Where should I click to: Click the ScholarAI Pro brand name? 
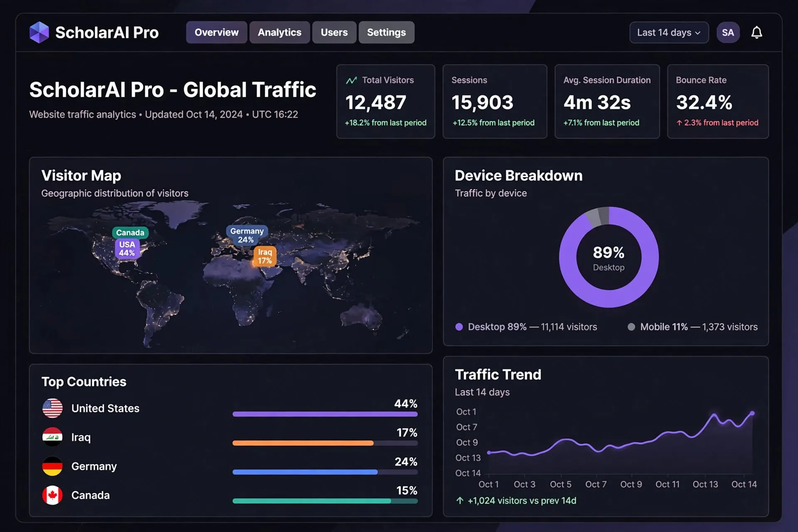pyautogui.click(x=107, y=32)
